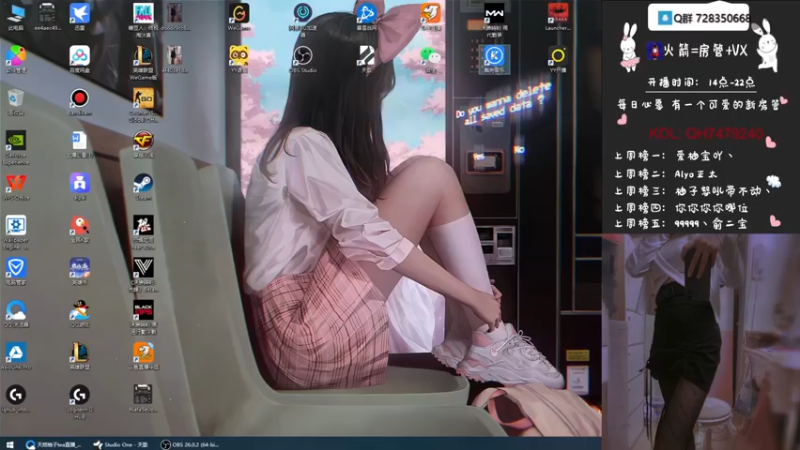Open 电脑管家 blue shield shortcut
The height and width of the screenshot is (450, 800).
(16, 271)
